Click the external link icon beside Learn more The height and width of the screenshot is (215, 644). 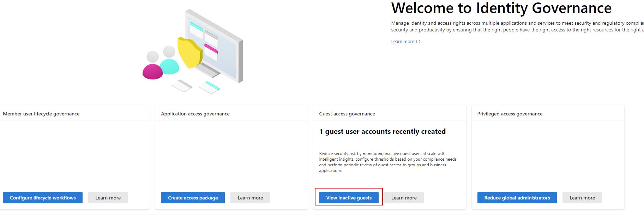418,42
